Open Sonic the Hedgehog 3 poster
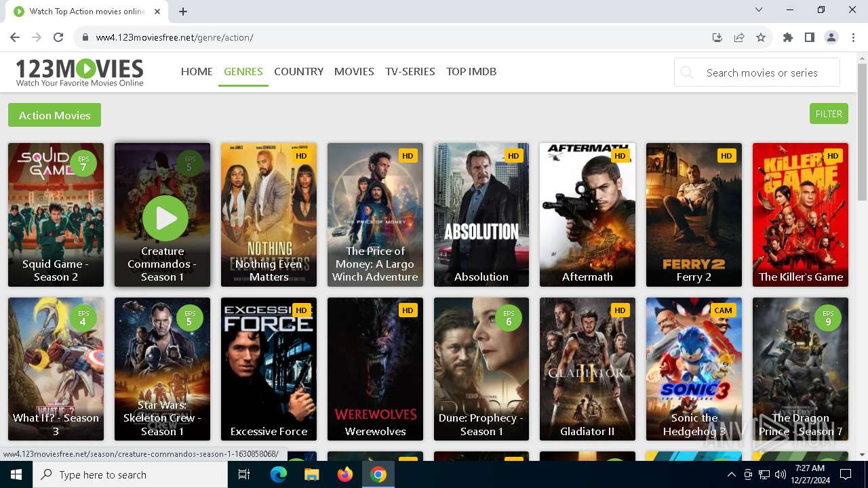868x488 pixels. coord(694,369)
